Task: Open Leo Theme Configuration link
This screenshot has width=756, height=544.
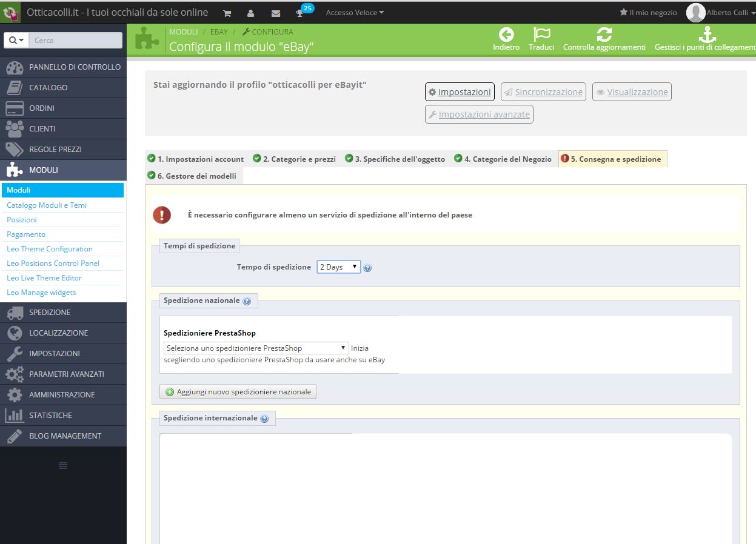Action: [x=50, y=249]
